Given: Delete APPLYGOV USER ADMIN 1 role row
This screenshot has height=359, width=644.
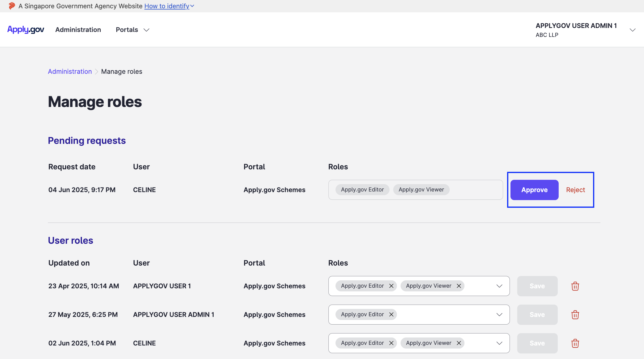Looking at the screenshot, I should point(575,315).
